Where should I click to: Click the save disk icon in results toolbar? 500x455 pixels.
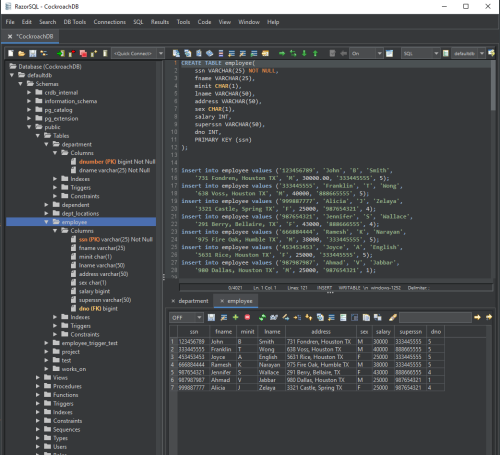click(x=211, y=317)
